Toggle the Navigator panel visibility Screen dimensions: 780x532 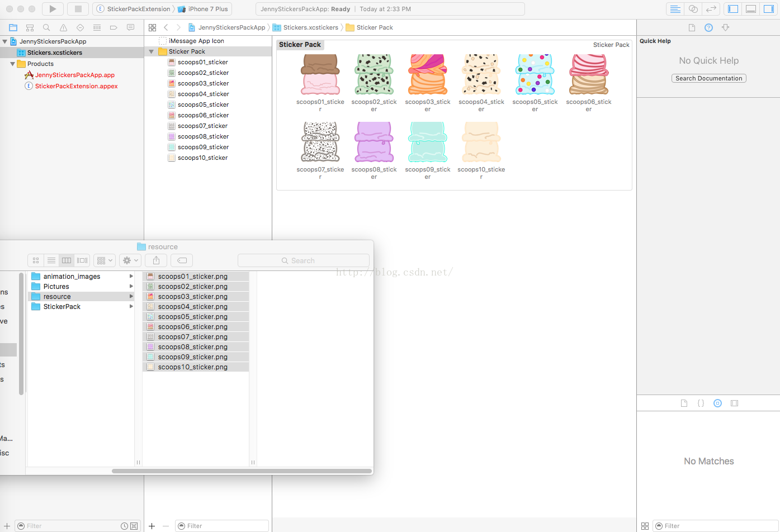(x=733, y=9)
